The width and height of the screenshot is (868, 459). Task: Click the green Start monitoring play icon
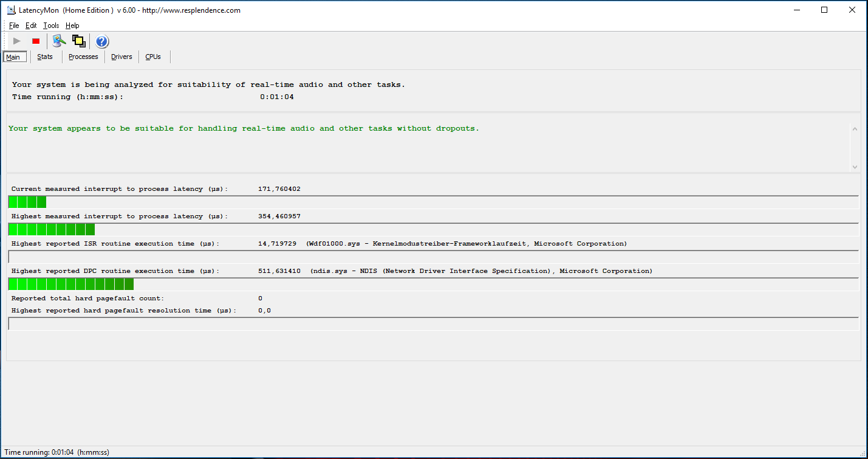pyautogui.click(x=17, y=41)
